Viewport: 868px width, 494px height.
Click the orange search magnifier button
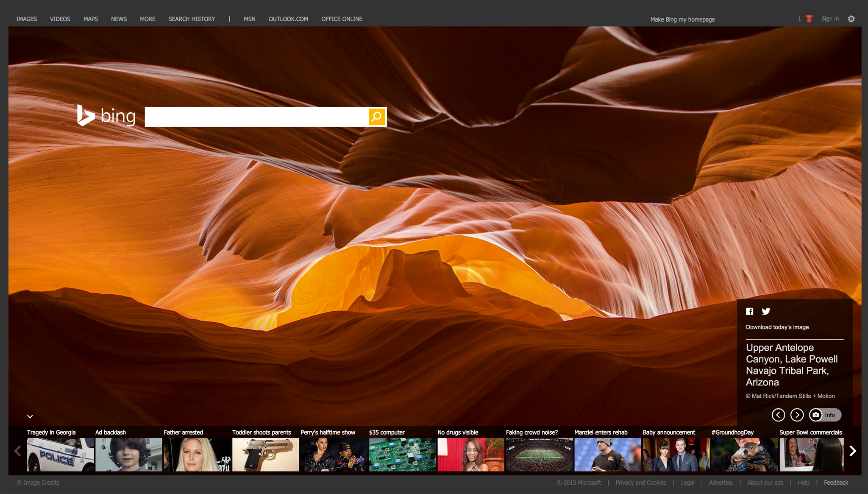(377, 117)
